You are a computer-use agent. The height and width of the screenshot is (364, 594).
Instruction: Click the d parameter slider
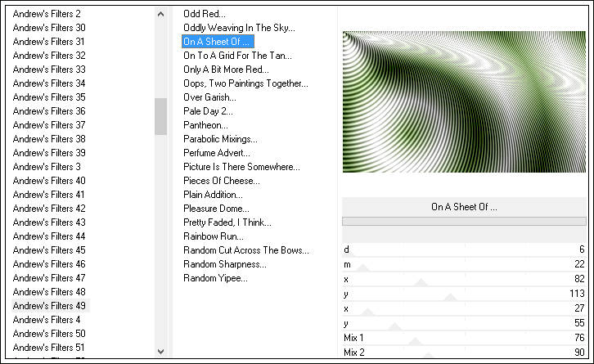point(464,249)
